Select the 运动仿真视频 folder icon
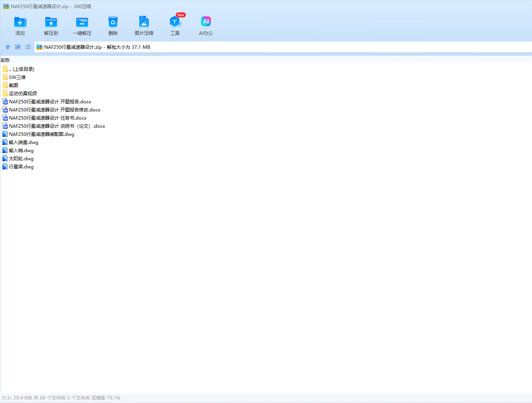 [5, 93]
